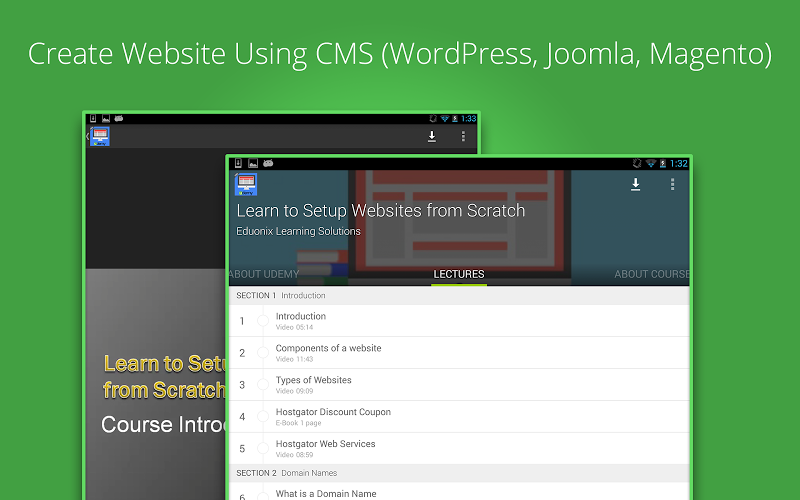Screen dimensions: 800x500
Task: Select the LECTURES tab
Action: (459, 274)
